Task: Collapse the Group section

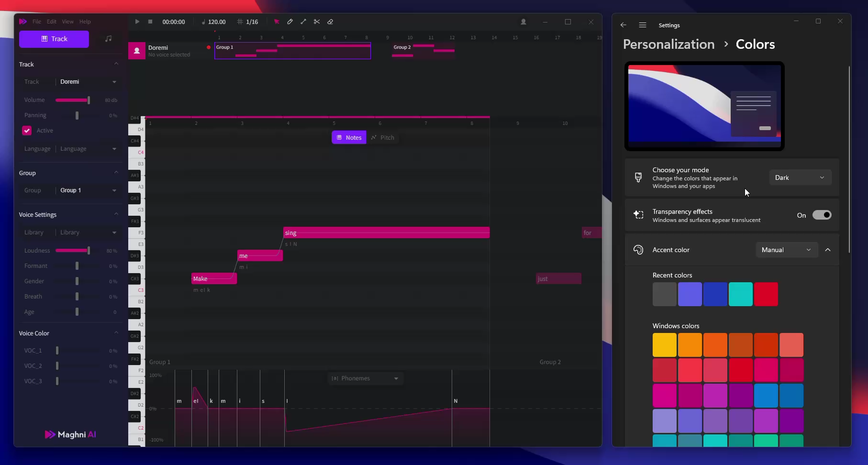Action: [116, 173]
